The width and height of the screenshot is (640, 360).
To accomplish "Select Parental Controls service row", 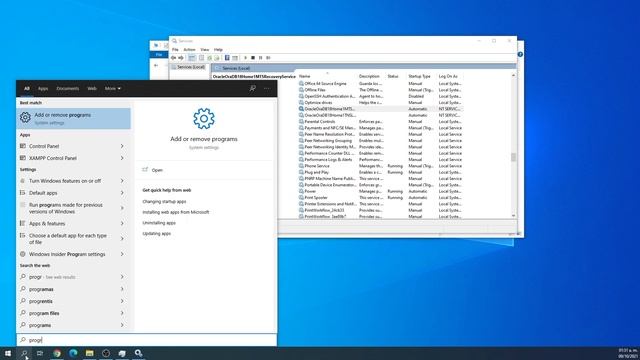I will click(x=380, y=122).
